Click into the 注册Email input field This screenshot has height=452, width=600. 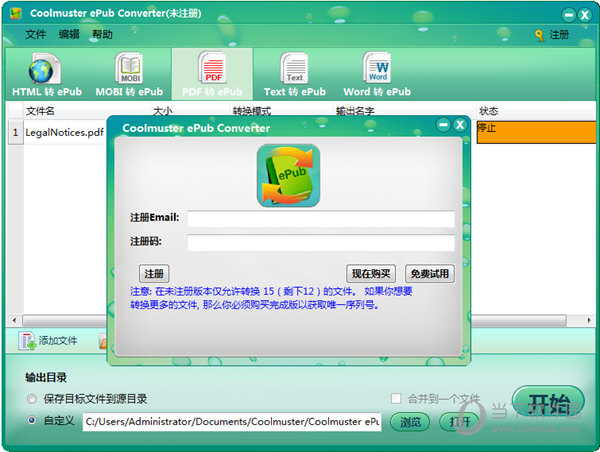pyautogui.click(x=321, y=219)
